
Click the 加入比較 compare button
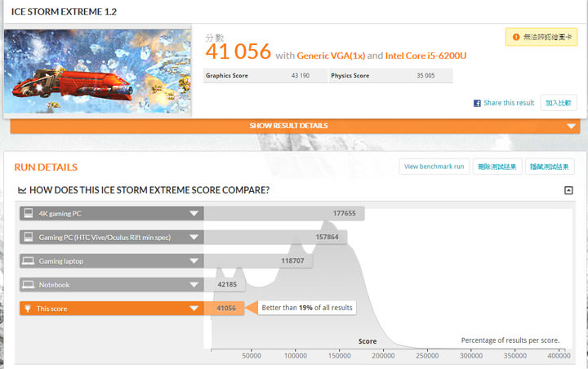[x=559, y=103]
